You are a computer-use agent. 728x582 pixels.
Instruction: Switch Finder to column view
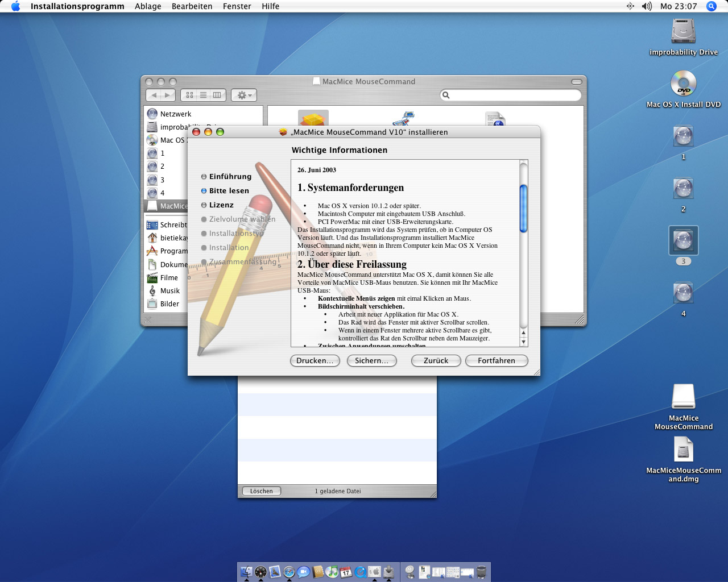217,95
